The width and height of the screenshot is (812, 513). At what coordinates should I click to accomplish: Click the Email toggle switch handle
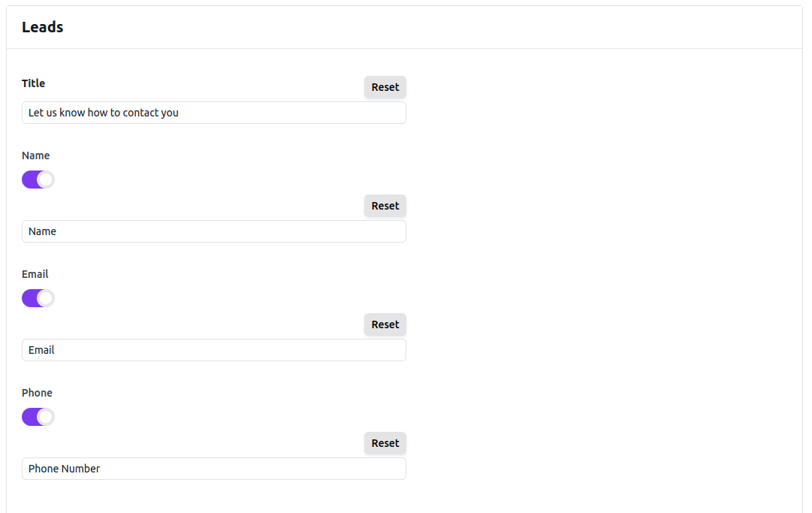pyautogui.click(x=46, y=297)
